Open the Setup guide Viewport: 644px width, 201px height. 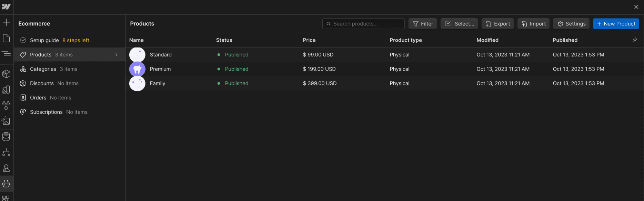pyautogui.click(x=69, y=40)
